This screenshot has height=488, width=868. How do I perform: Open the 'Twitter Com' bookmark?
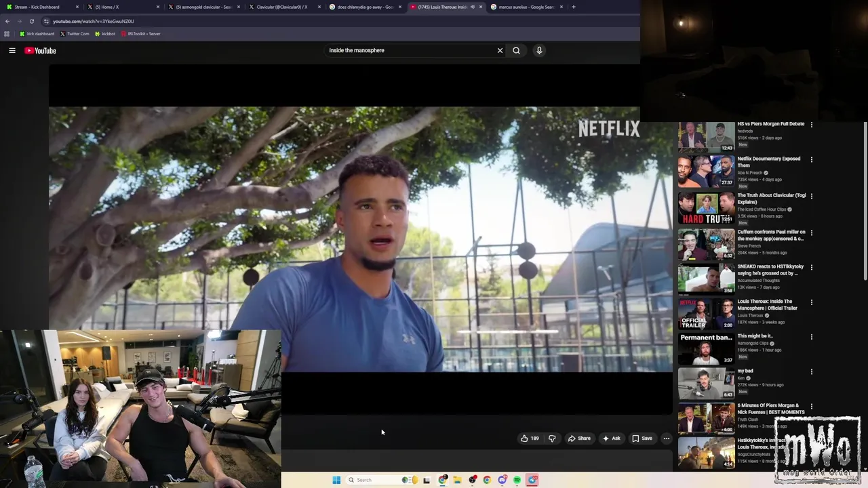tap(75, 34)
